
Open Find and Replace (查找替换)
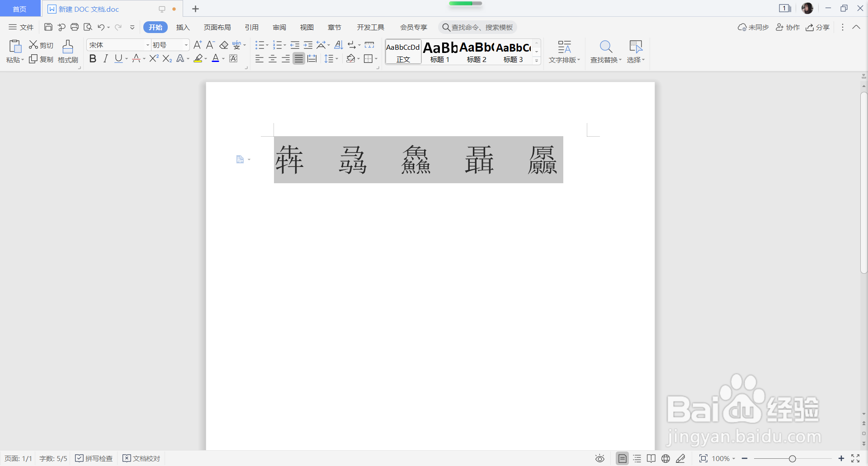click(606, 52)
